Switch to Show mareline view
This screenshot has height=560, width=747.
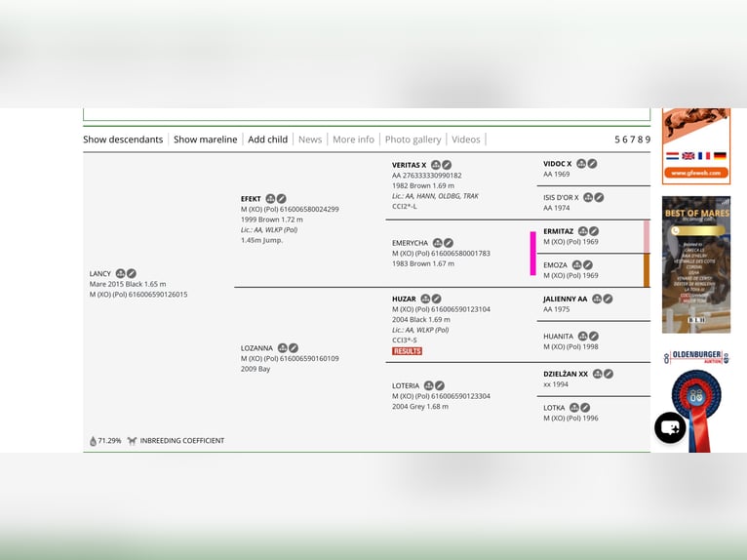pos(205,140)
